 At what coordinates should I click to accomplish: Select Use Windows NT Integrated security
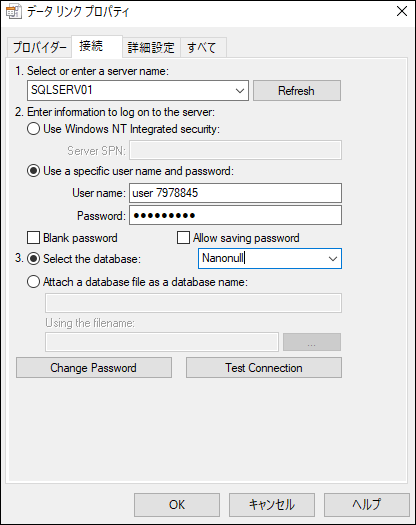coord(33,129)
